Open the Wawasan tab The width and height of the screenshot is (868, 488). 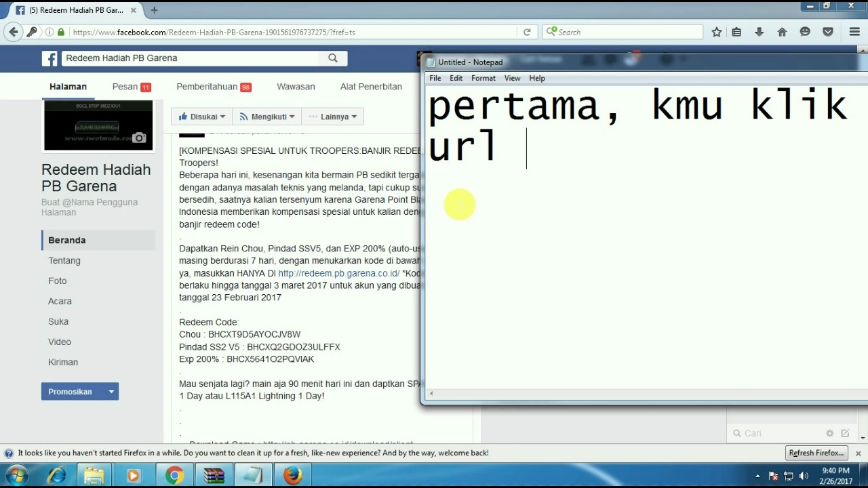296,87
